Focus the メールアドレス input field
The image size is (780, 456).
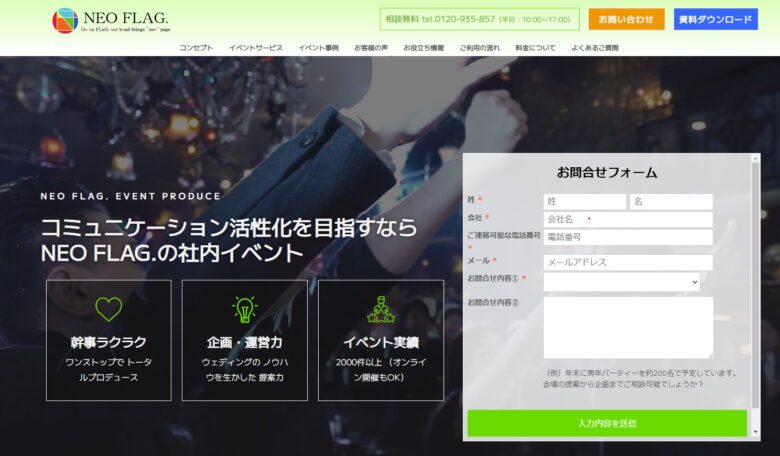tap(628, 262)
